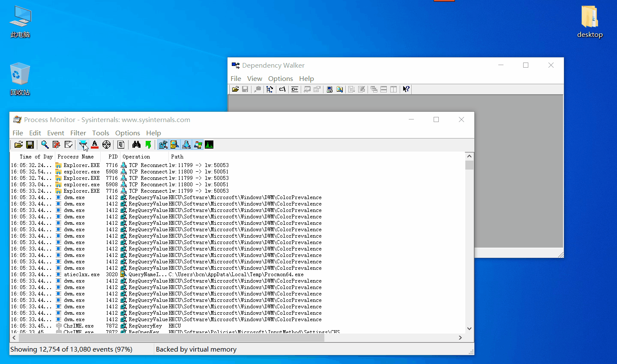Click the horizontal scrollbar right arrow
The height and width of the screenshot is (364, 617).
(x=461, y=338)
